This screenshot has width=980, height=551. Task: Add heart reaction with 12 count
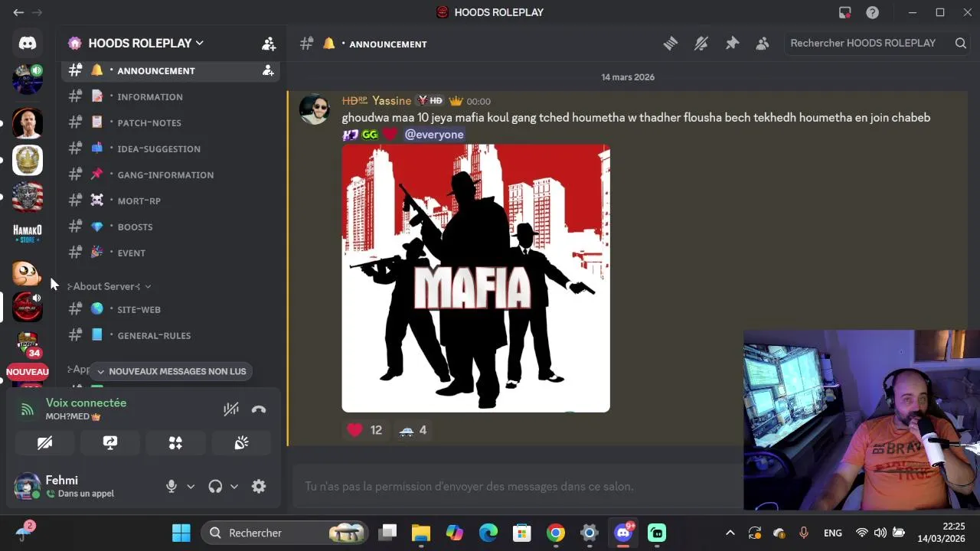coord(365,430)
